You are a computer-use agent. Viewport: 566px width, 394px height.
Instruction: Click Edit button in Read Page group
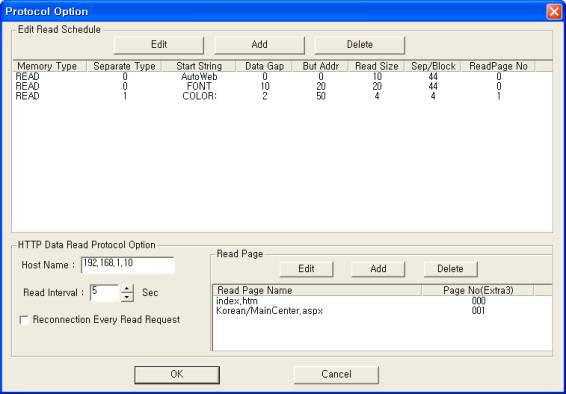pos(306,269)
